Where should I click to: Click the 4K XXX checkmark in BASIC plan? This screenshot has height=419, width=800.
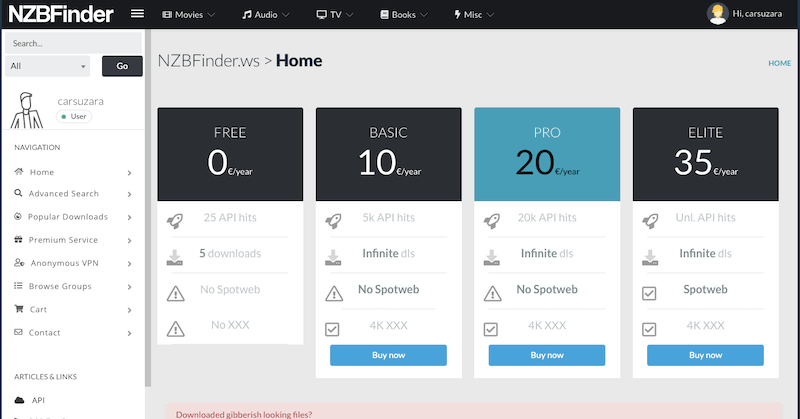coord(333,328)
